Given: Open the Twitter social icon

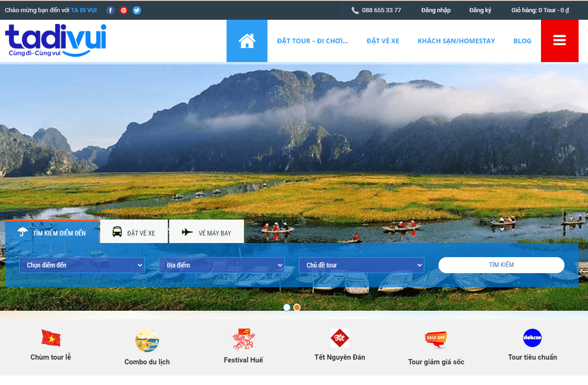Looking at the screenshot, I should click(137, 10).
